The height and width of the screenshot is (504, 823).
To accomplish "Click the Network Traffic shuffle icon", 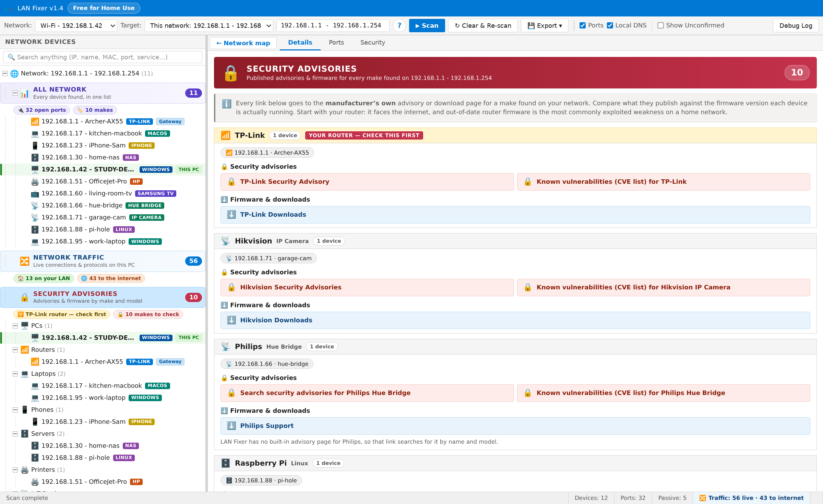I will [24, 261].
